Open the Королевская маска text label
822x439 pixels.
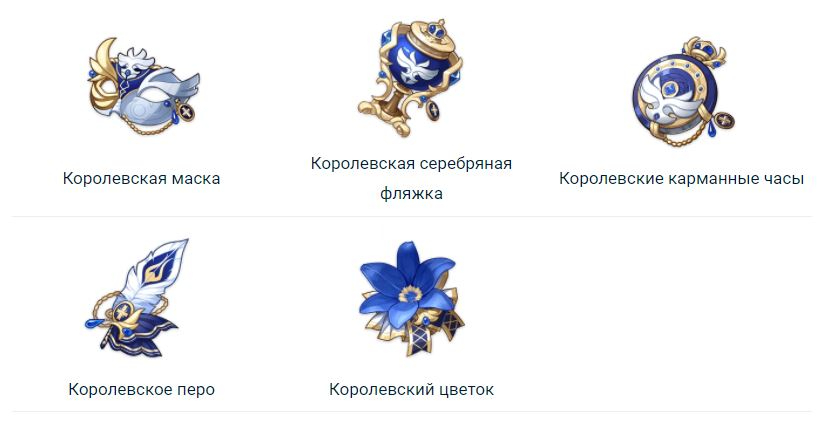pos(141,178)
